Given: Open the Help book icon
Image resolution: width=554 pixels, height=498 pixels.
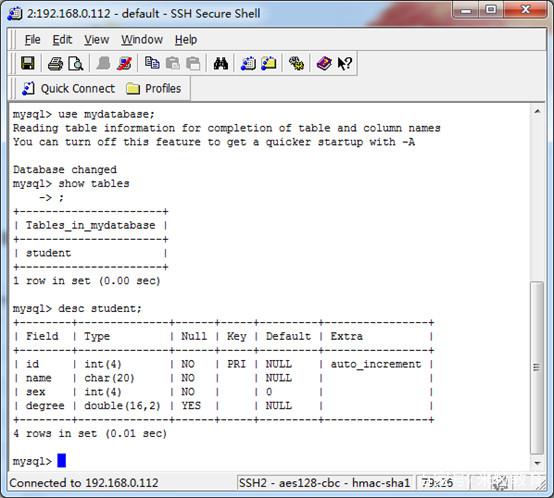Looking at the screenshot, I should click(x=324, y=64).
